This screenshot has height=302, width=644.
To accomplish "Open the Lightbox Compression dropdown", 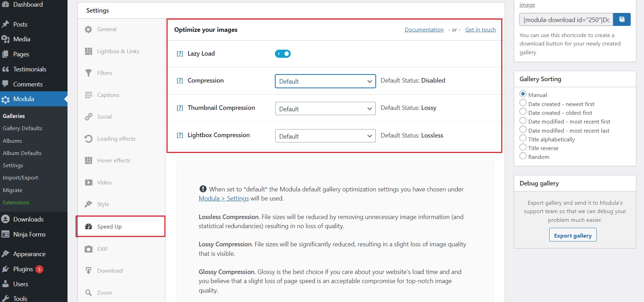I will coord(325,136).
